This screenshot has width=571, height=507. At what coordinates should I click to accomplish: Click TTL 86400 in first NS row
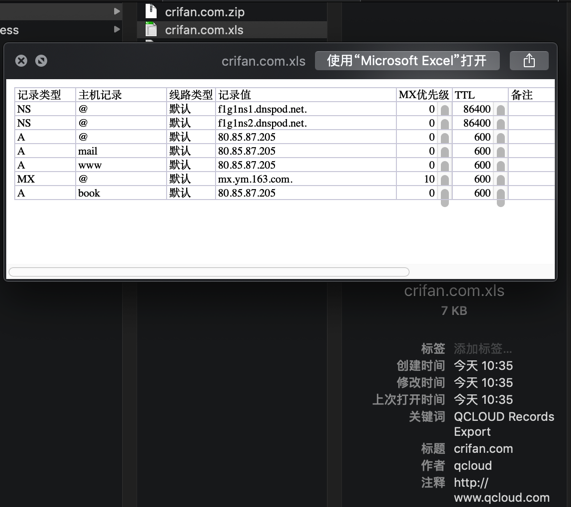click(x=477, y=109)
